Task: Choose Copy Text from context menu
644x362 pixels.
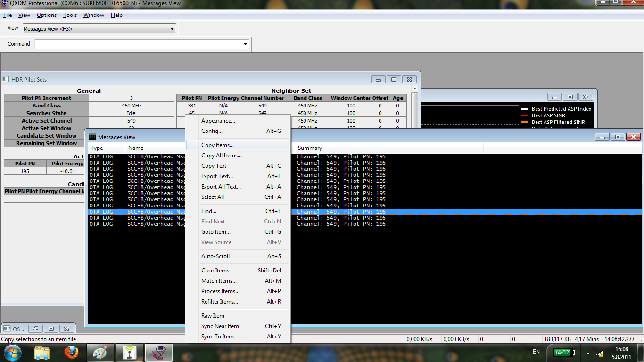Action: pos(238,166)
